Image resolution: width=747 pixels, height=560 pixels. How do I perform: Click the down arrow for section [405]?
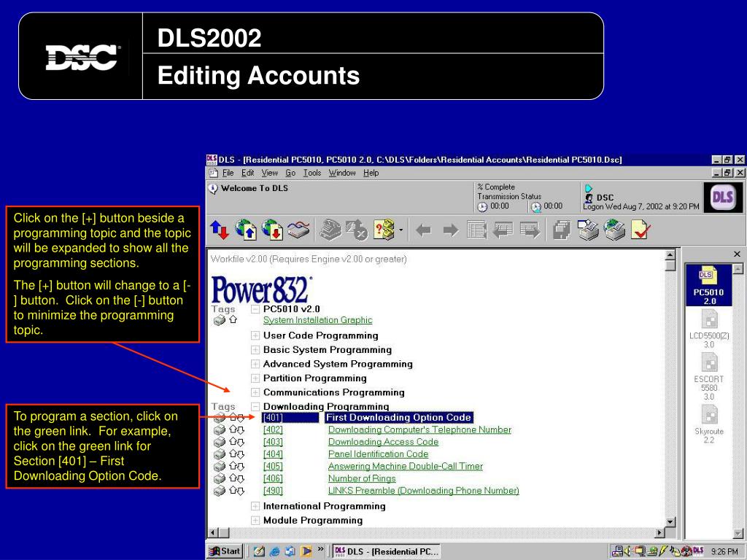point(241,467)
